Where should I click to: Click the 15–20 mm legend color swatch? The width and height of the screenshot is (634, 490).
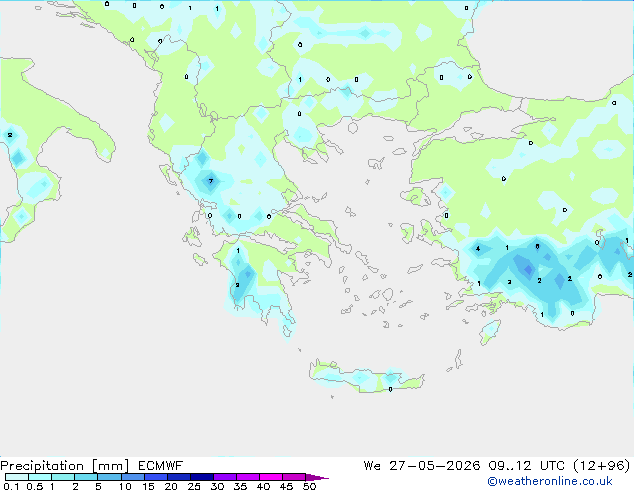pyautogui.click(x=155, y=477)
